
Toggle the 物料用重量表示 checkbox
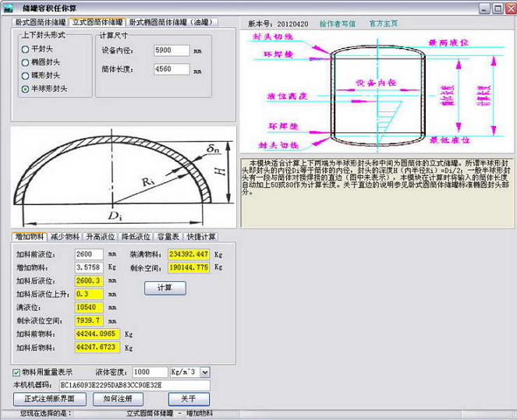coord(17,372)
